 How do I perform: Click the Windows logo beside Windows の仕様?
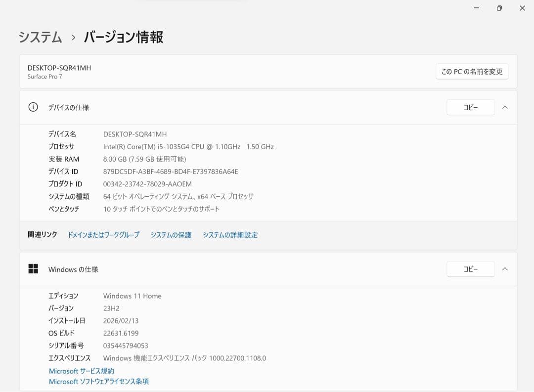[33, 269]
